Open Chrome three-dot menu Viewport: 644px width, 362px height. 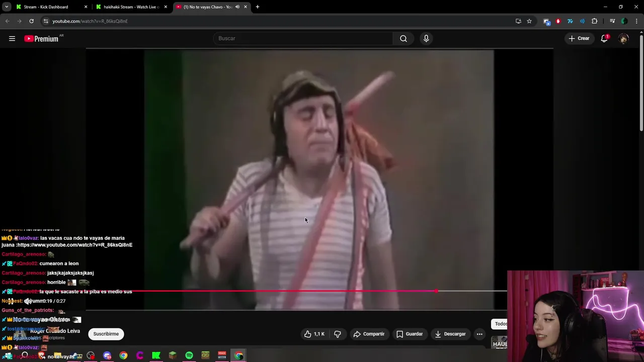(x=637, y=21)
